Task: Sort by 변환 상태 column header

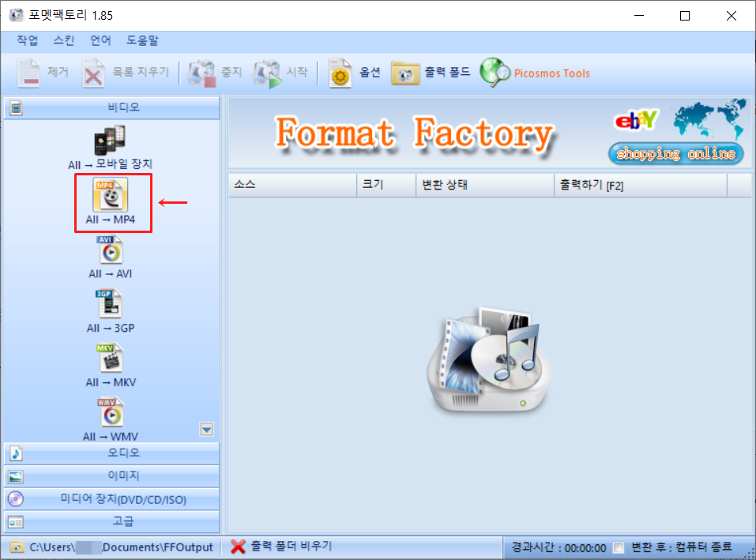Action: click(485, 185)
